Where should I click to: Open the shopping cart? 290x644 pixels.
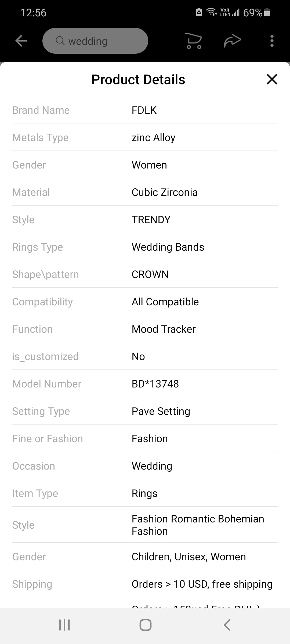coord(194,41)
